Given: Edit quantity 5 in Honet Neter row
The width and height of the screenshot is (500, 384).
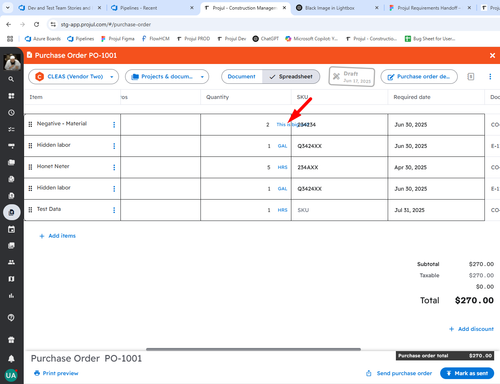Looking at the screenshot, I should point(268,167).
